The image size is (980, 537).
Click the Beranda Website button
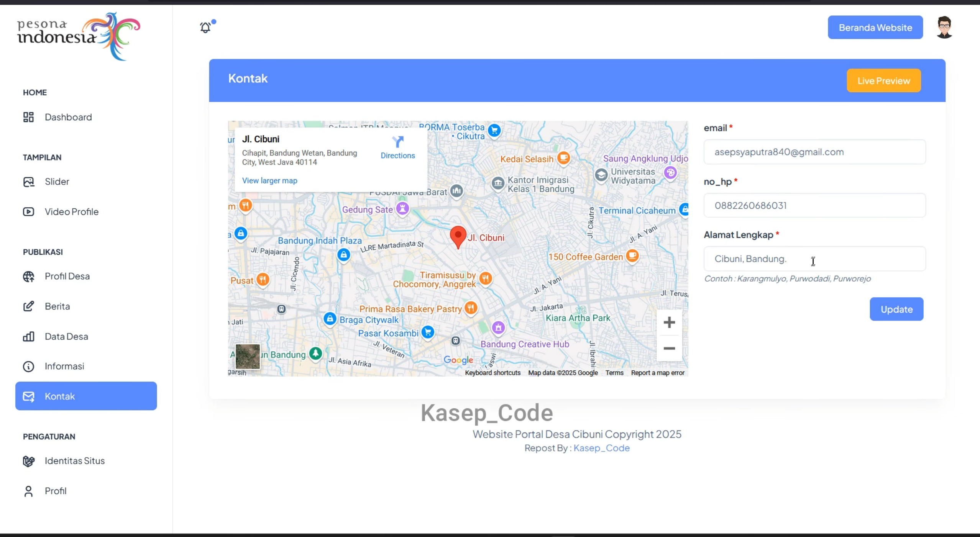click(875, 28)
